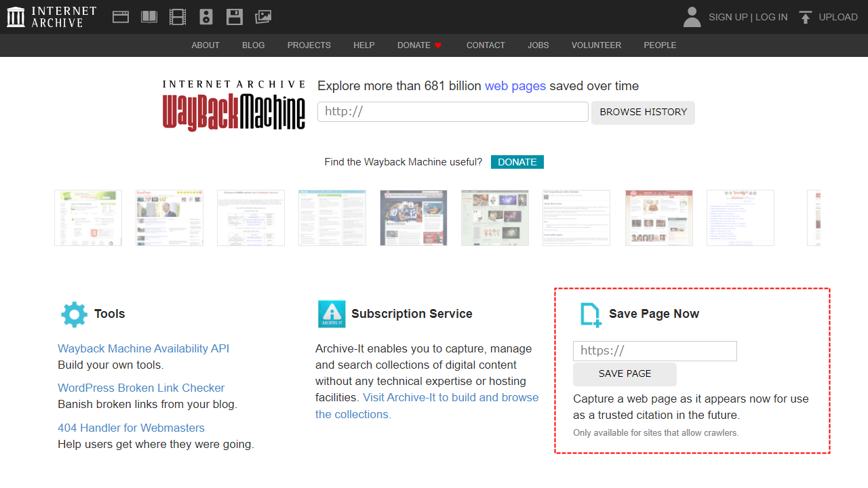Open WordPress Broken Link Checker link

coord(141,388)
